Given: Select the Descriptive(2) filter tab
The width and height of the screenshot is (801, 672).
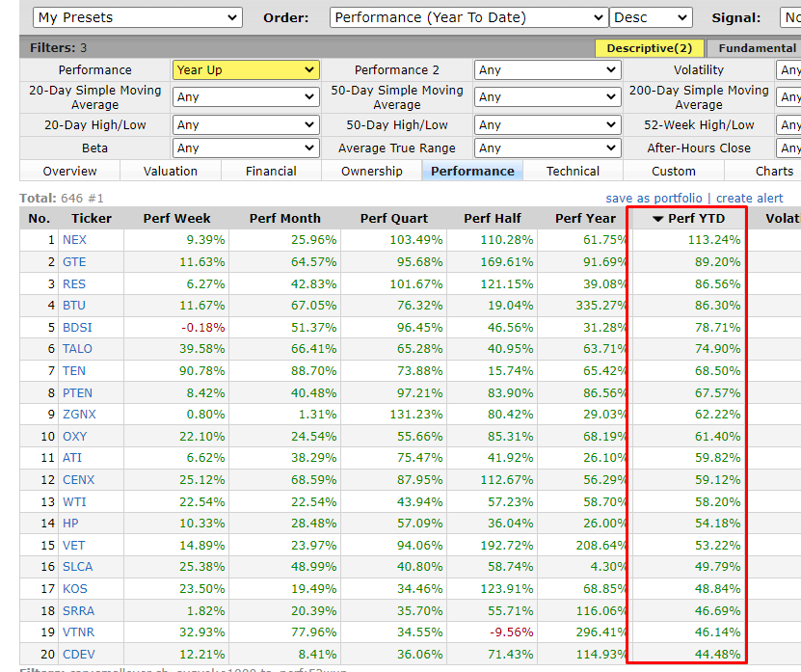Looking at the screenshot, I should (x=650, y=48).
